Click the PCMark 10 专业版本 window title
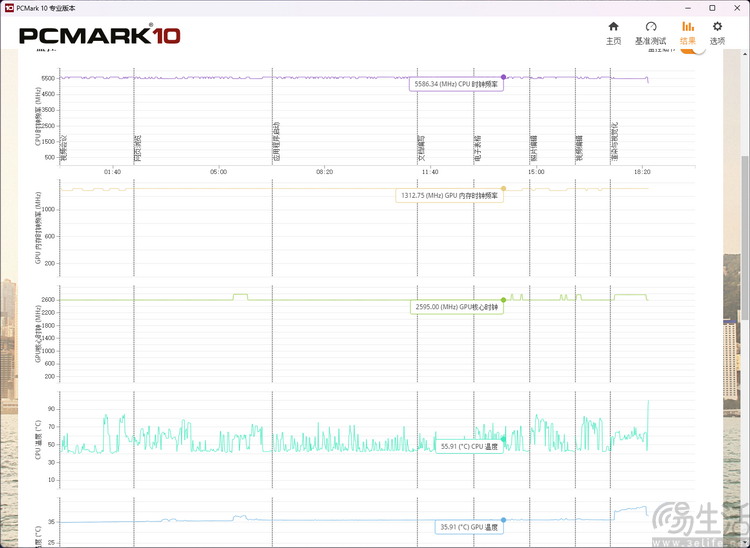Screen dimensions: 750x548 [46, 8]
